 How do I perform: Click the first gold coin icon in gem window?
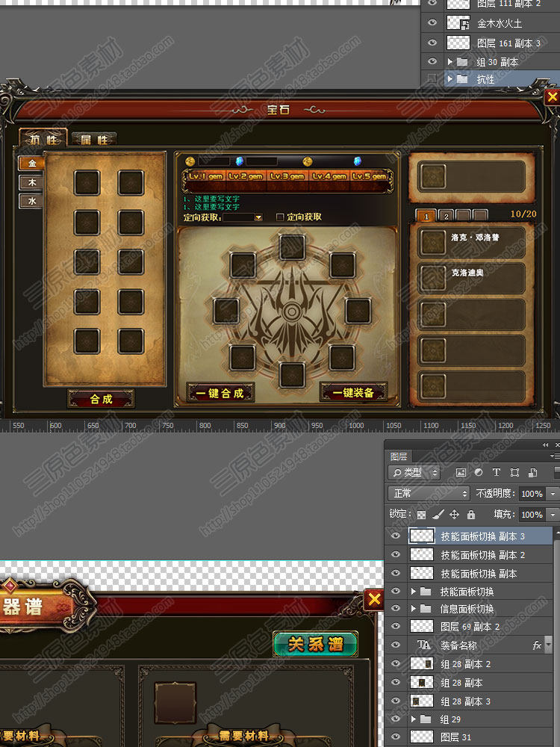click(190, 161)
